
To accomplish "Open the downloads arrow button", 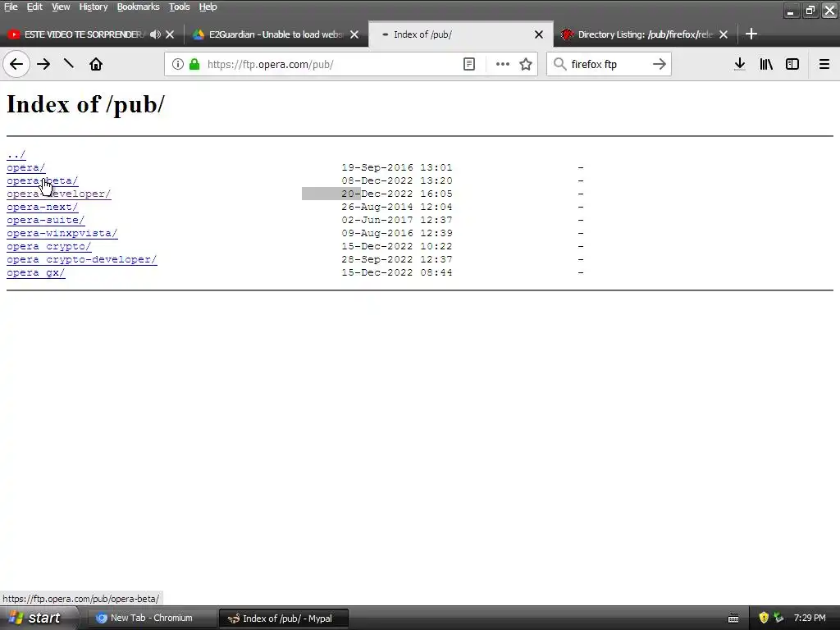I will [x=739, y=64].
